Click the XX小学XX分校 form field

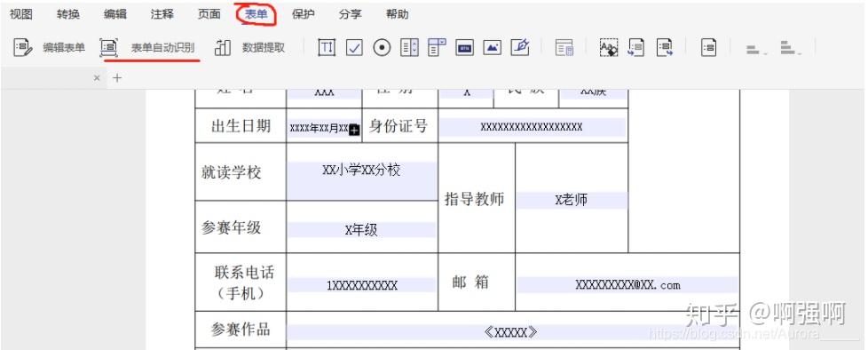click(361, 180)
